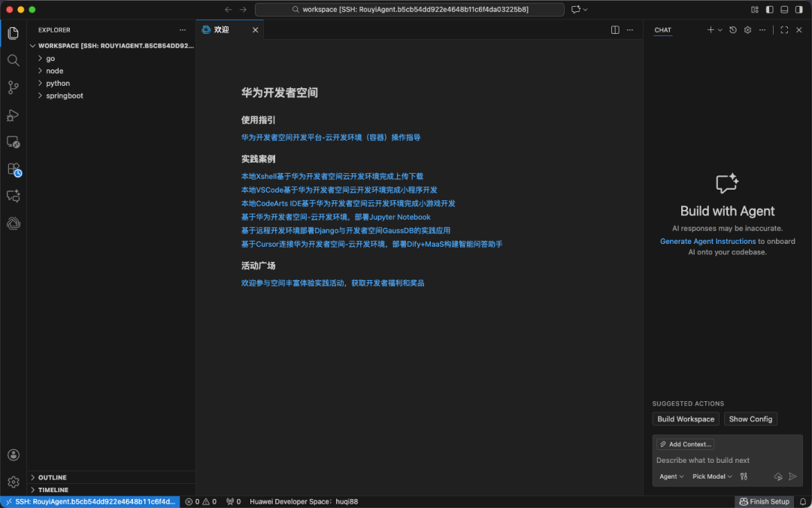Click the SSH remote indicator in status bar

click(x=91, y=502)
